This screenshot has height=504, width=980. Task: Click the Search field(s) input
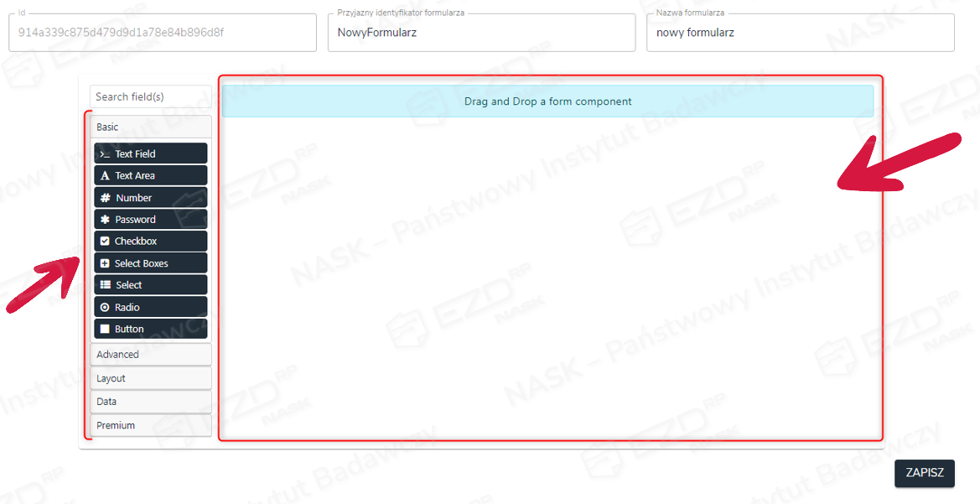(150, 97)
